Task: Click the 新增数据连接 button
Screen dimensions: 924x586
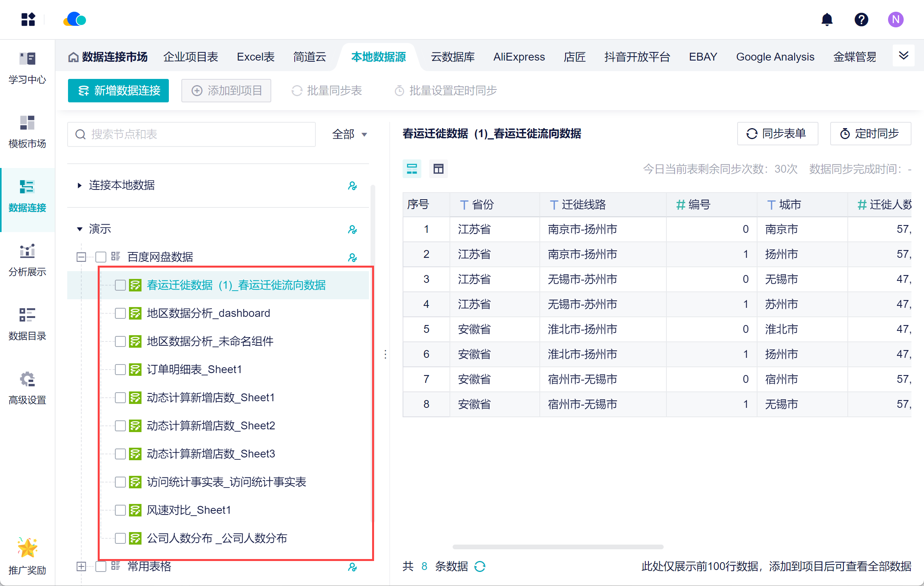Action: [118, 91]
